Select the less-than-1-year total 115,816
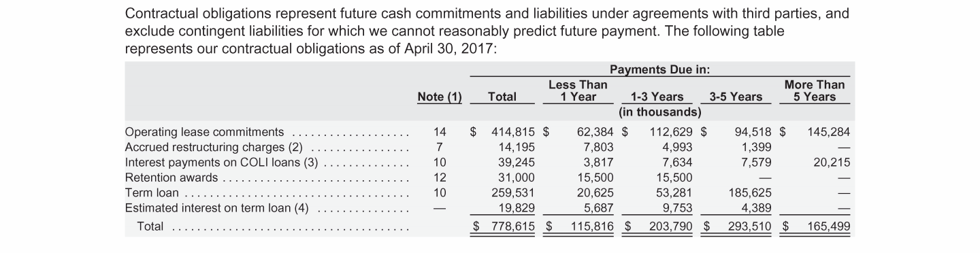 [x=590, y=226]
